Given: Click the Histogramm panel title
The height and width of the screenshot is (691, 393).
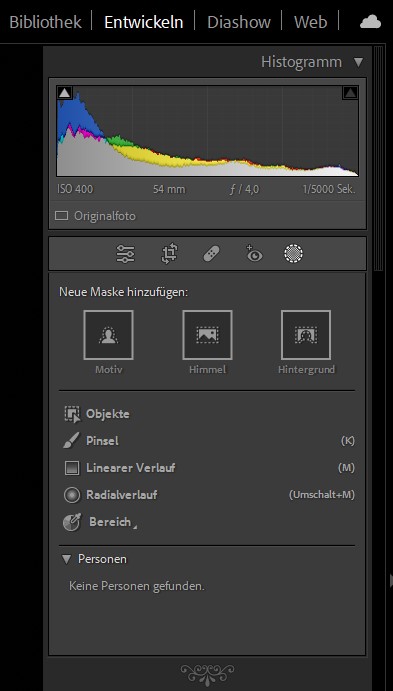Looking at the screenshot, I should click(x=301, y=62).
